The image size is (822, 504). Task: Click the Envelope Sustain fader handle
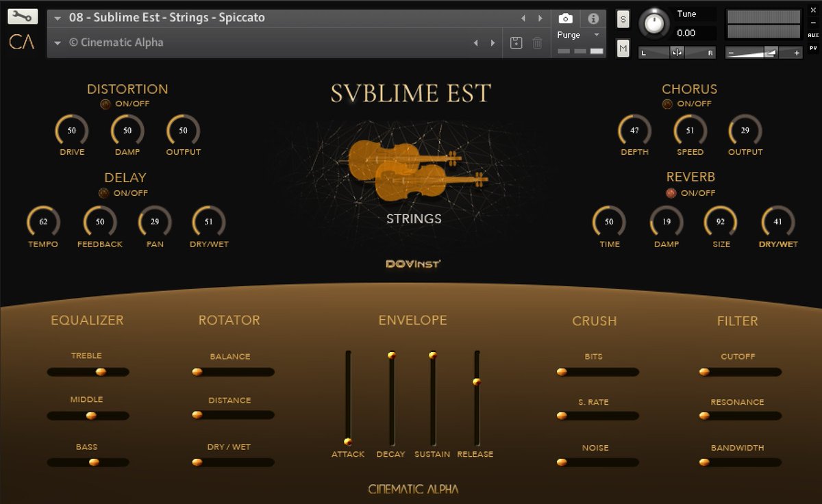(x=433, y=355)
